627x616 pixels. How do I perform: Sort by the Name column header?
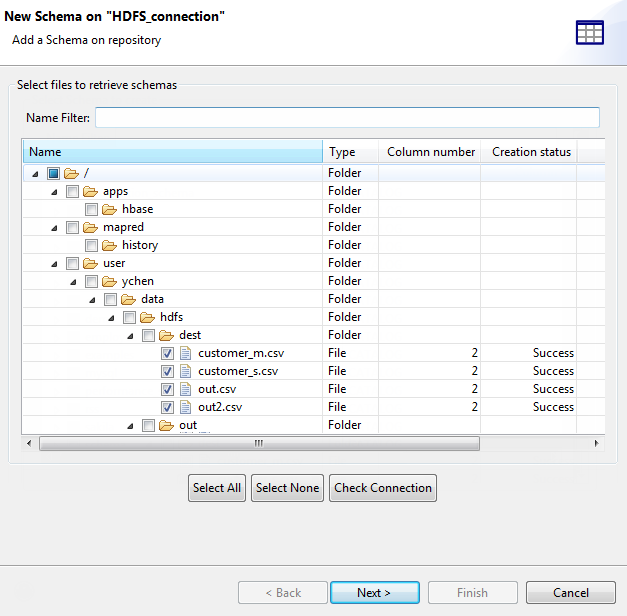point(172,152)
